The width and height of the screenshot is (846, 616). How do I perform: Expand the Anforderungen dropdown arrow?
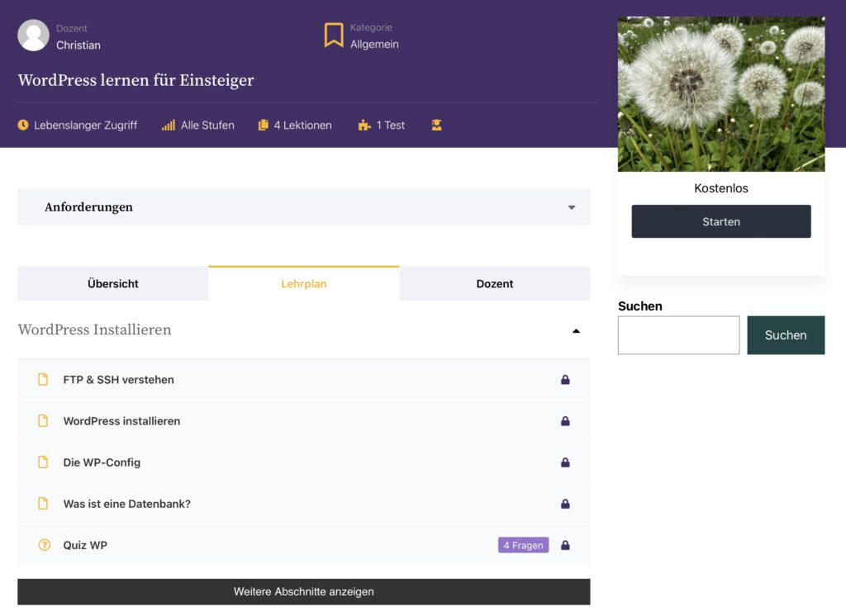572,207
